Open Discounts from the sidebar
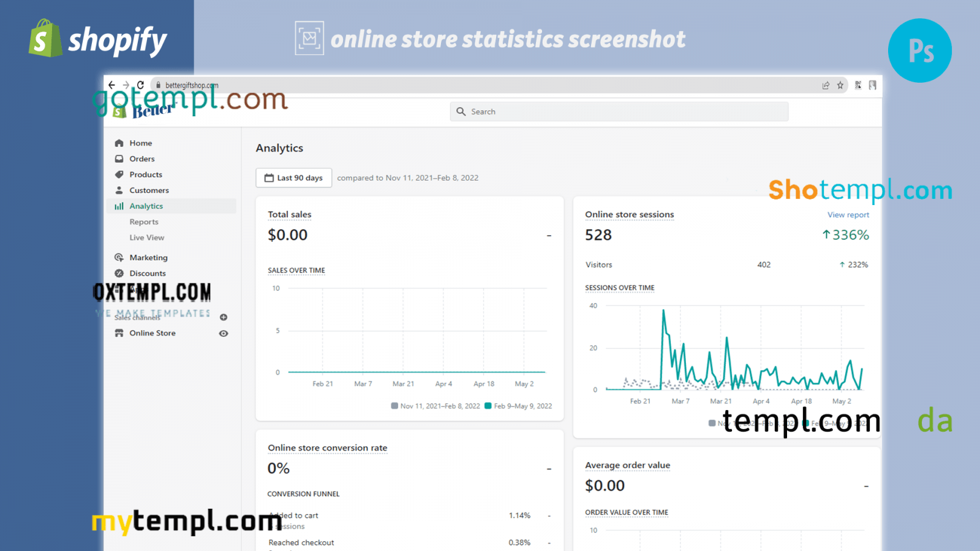Viewport: 980px width, 551px height. point(147,274)
